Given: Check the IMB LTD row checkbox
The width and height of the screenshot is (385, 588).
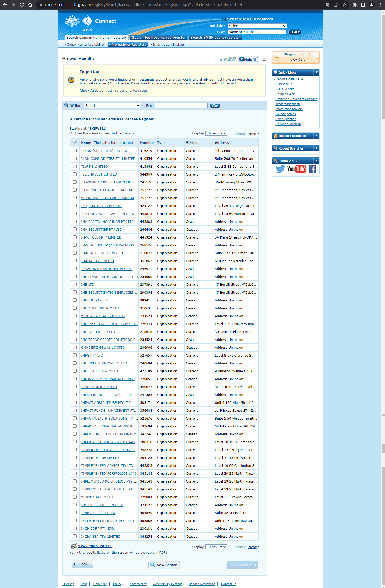Looking at the screenshot, I should click(75, 284).
